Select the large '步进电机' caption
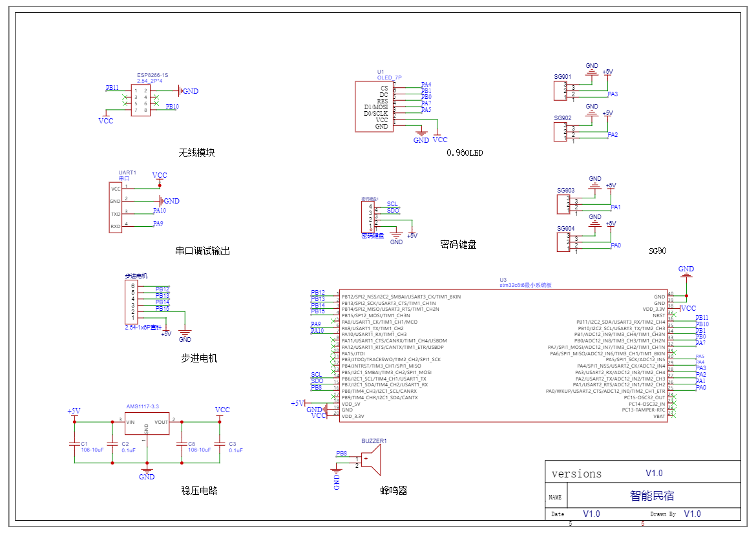Viewport: 756px width, 533px height. point(199,359)
